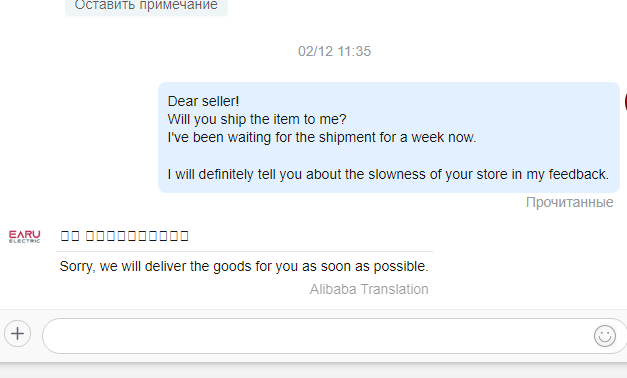627x378 pixels.
Task: Click the divider line above the translation
Action: tap(244, 252)
